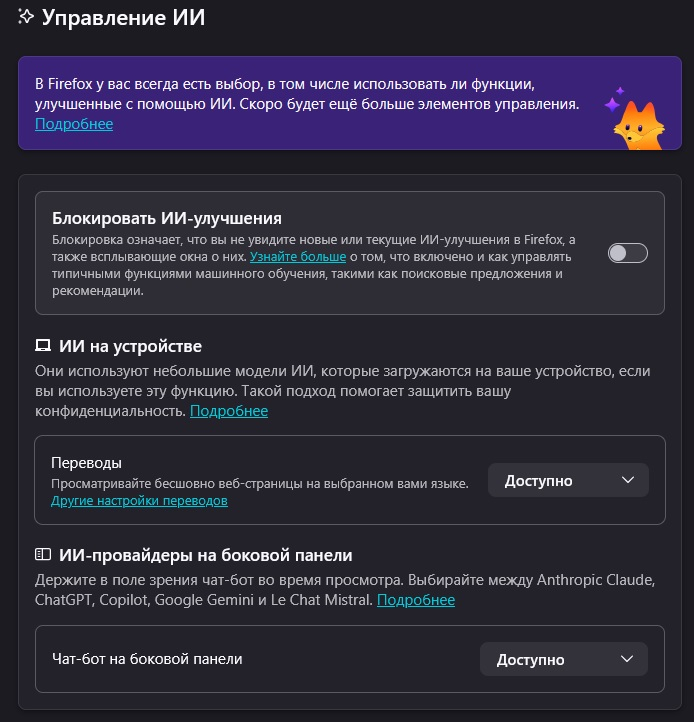Toggle the Блокировать ИИ-улучшения switch

(628, 253)
